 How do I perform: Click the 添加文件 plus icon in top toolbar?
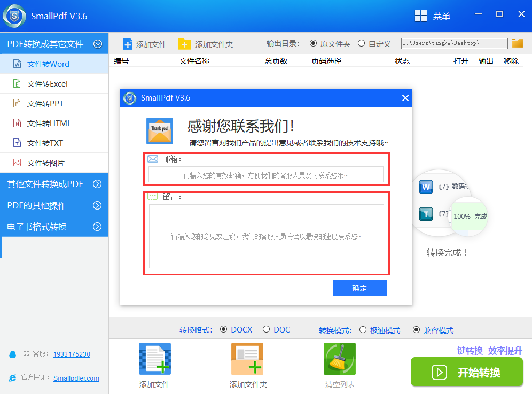coord(128,44)
